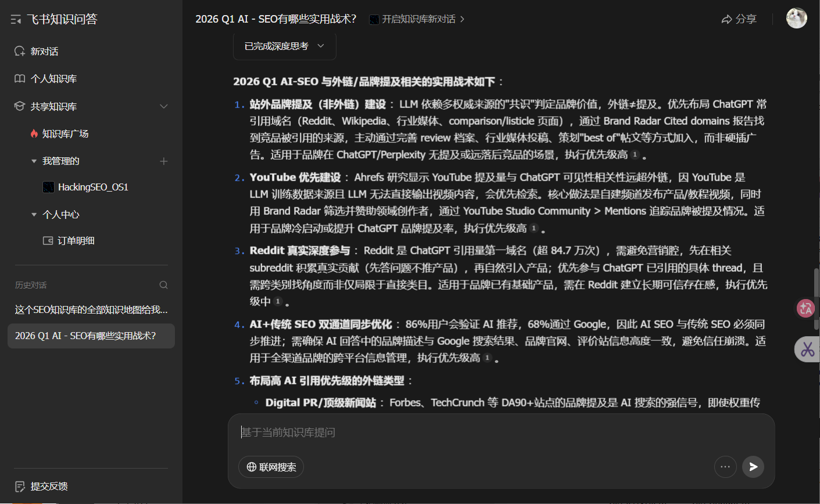Image resolution: width=820 pixels, height=504 pixels.
Task: Open the HackingSEO_OS1 knowledge base
Action: [x=95, y=187]
